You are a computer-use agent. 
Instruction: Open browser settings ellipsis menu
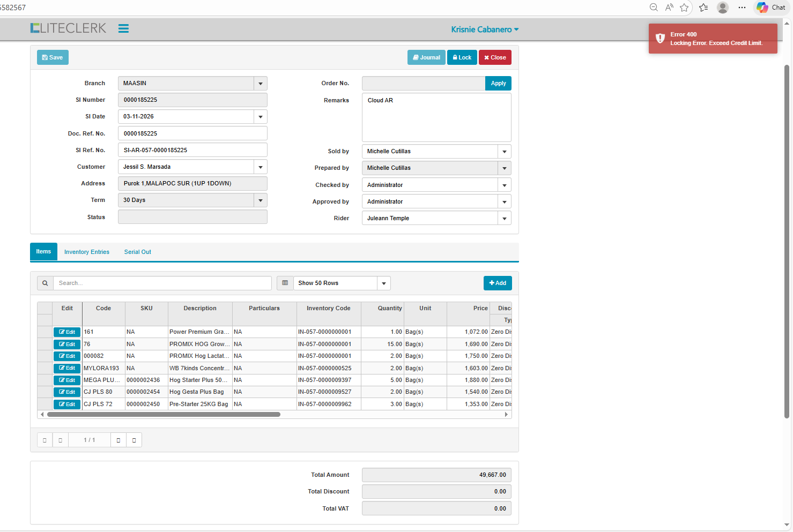pos(742,8)
